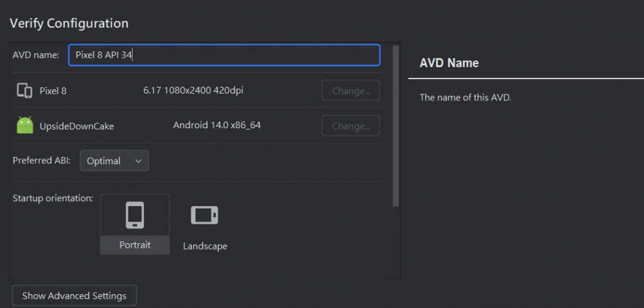Click Change button for UpsideDownCake image
Screen dimensions: 644x308
pyautogui.click(x=350, y=126)
